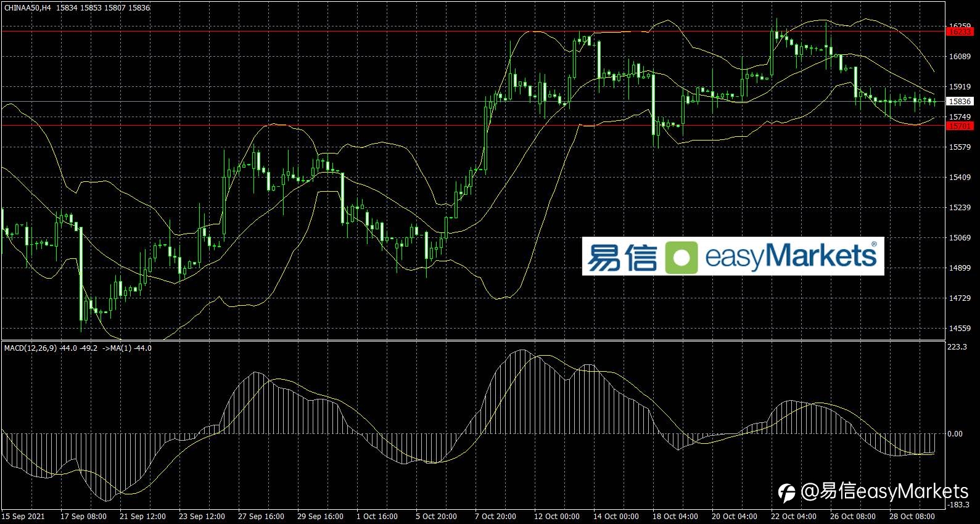Click the 223.3 MACD scale value
This screenshot has width=980, height=524.
tap(957, 347)
